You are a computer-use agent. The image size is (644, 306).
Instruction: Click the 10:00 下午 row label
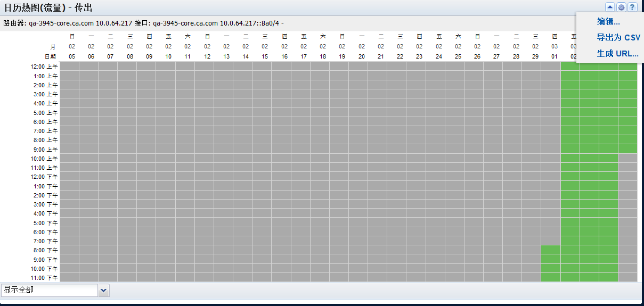click(x=45, y=269)
